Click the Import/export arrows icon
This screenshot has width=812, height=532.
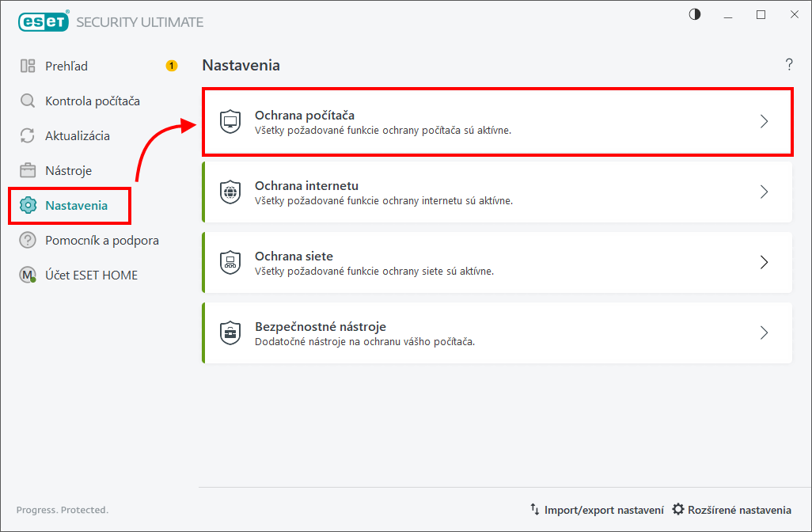[x=535, y=510]
